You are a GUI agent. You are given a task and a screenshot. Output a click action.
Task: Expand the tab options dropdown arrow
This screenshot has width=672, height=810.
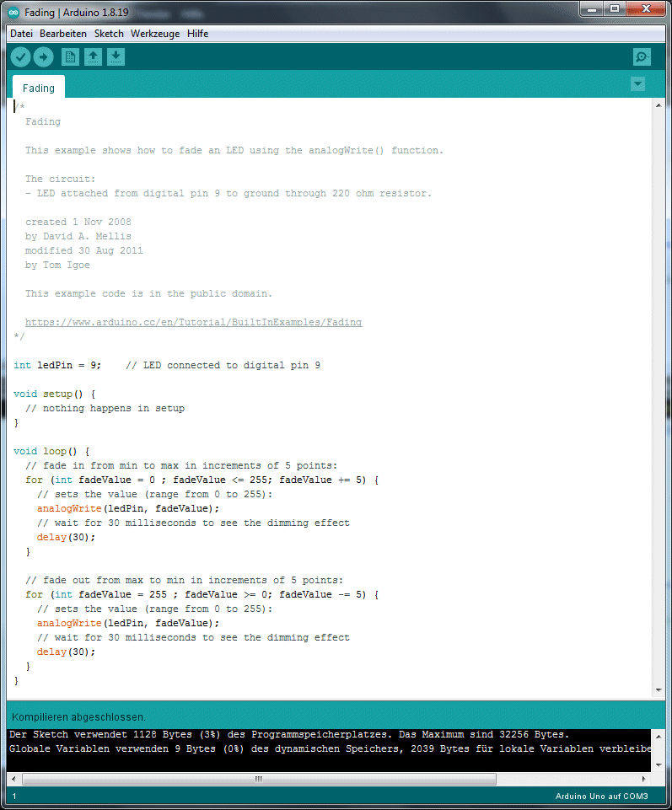(638, 83)
